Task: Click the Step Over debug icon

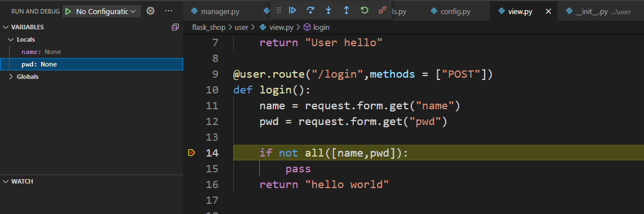Action: 310,11
